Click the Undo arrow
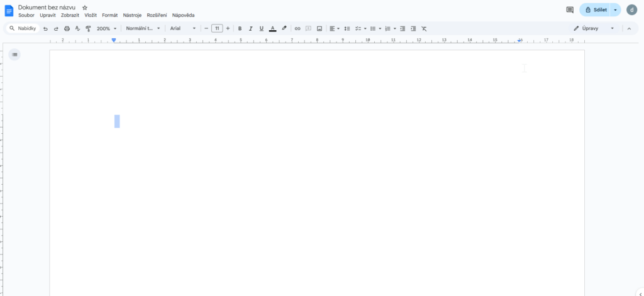 coord(45,28)
